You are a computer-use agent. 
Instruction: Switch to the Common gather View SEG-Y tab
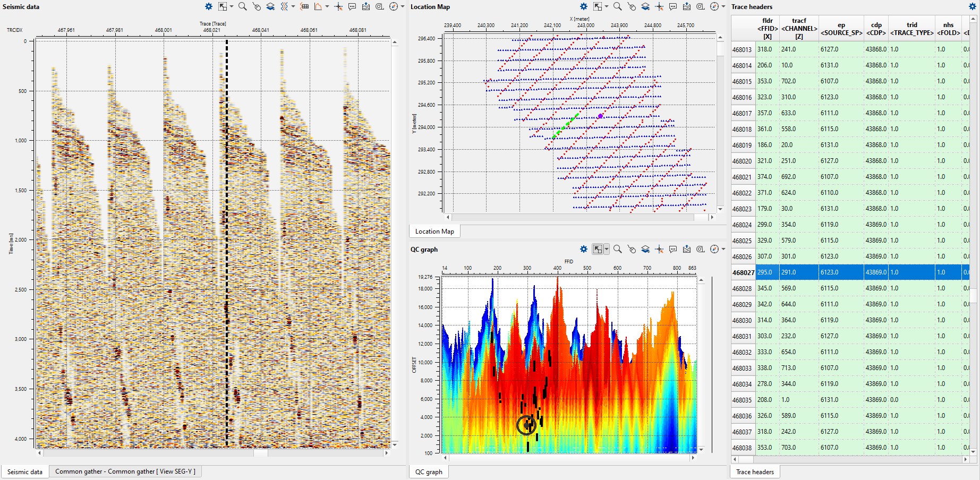pos(125,472)
